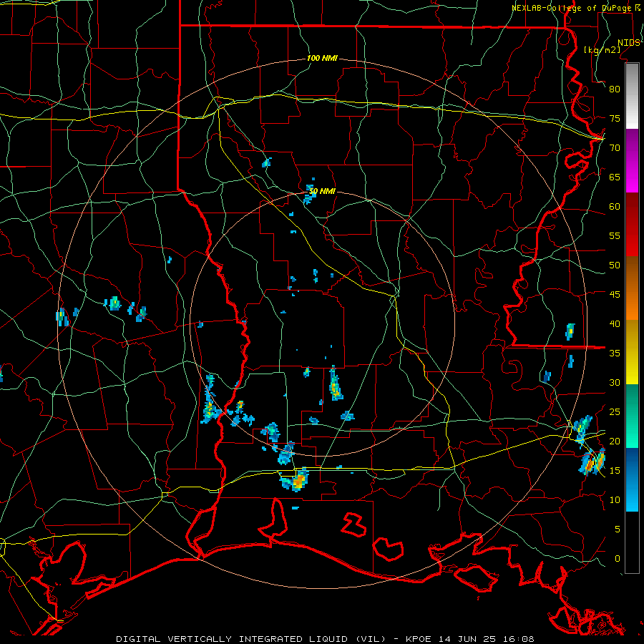
Task: Click the 5 value on the VIL scale
Action: point(618,530)
